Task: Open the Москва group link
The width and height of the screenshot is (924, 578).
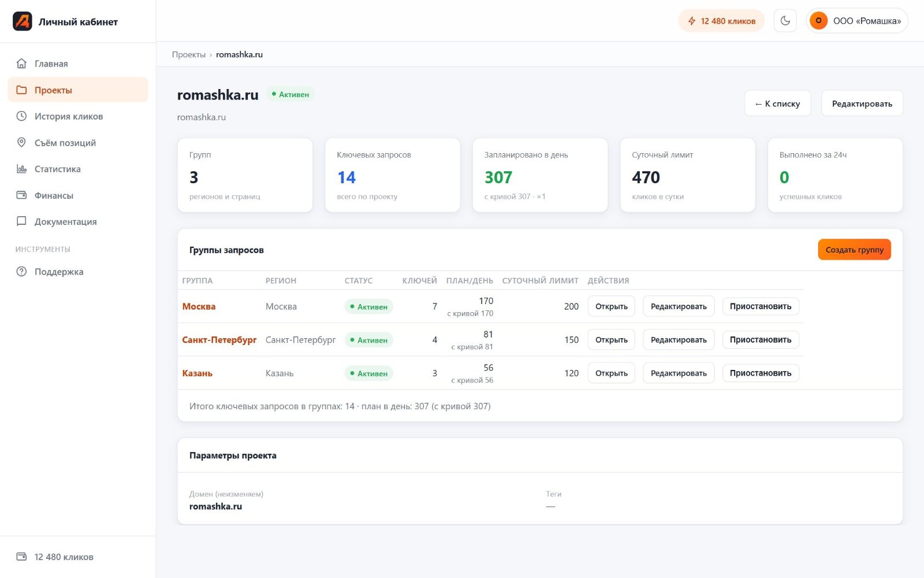Action: pyautogui.click(x=199, y=306)
